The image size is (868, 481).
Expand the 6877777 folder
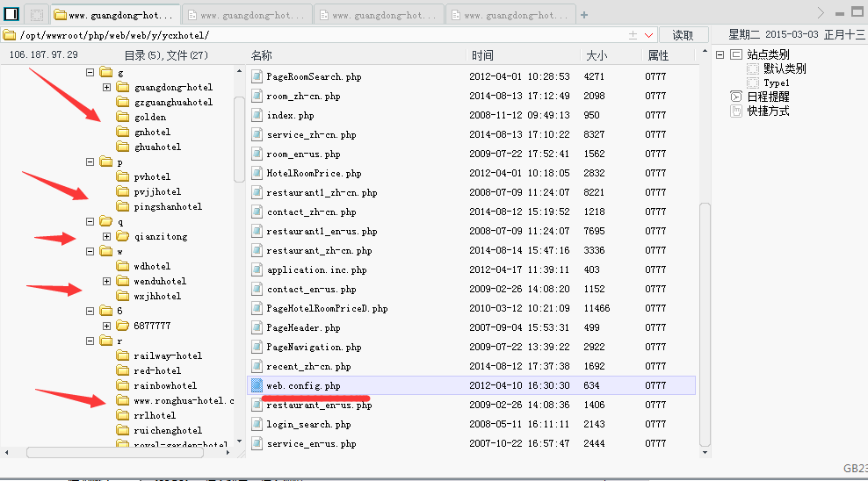pyautogui.click(x=107, y=327)
